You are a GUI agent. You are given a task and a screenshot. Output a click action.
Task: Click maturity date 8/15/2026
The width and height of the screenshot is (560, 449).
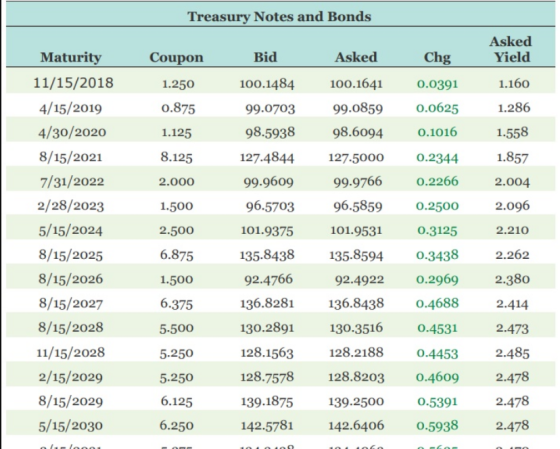71,279
